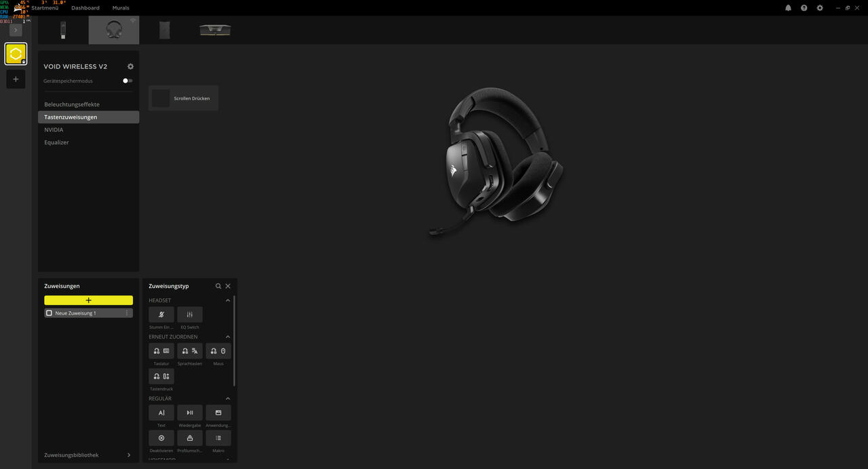Close the Zuweisungstyp panel
The height and width of the screenshot is (469, 868).
(228, 286)
